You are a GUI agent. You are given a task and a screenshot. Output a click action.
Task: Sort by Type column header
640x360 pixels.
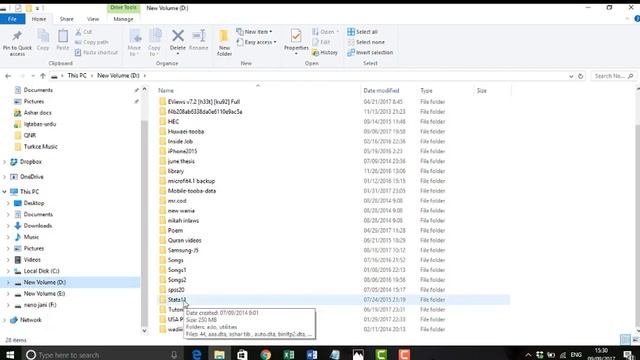(427, 91)
